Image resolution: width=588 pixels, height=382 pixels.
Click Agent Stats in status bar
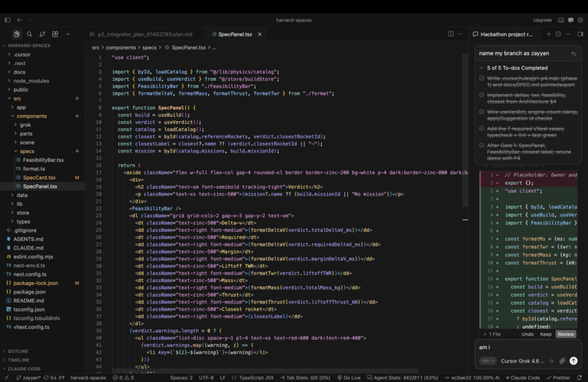403,378
